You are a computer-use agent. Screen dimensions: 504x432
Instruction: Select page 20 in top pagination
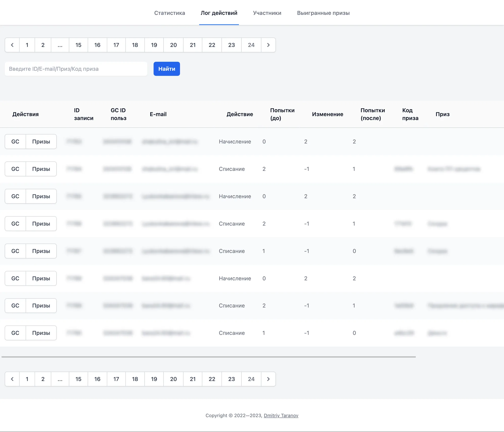(x=173, y=45)
